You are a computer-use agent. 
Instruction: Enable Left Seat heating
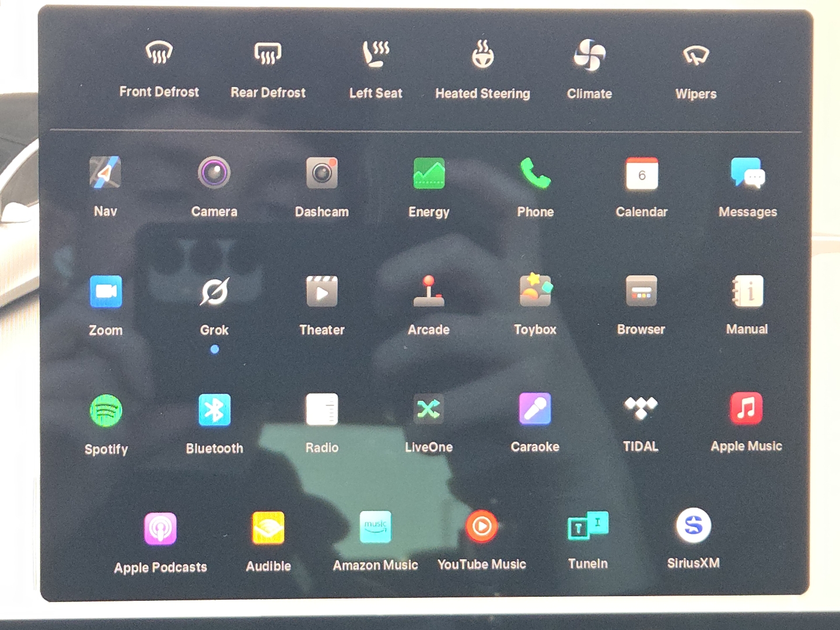coord(376,55)
